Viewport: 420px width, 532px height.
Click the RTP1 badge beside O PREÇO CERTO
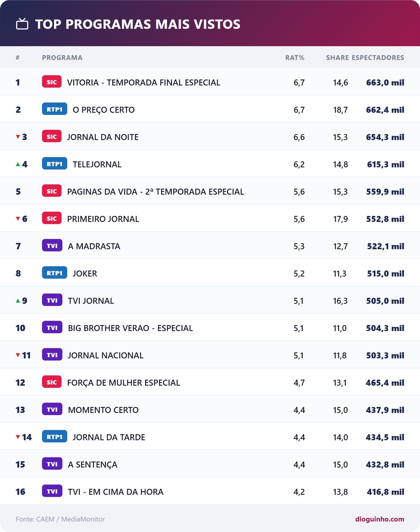[55, 109]
